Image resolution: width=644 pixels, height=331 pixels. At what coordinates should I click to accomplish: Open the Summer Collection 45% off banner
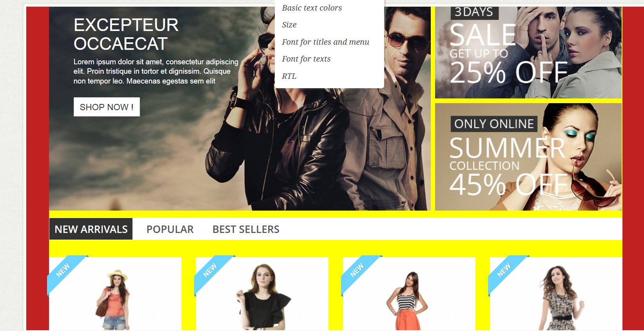(528, 157)
